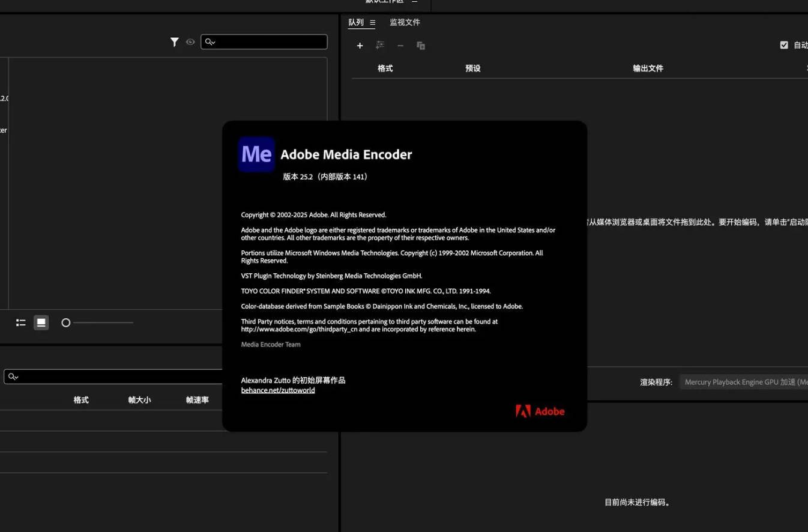808x532 pixels.
Task: Remove selected item using the minus icon
Action: (x=400, y=45)
